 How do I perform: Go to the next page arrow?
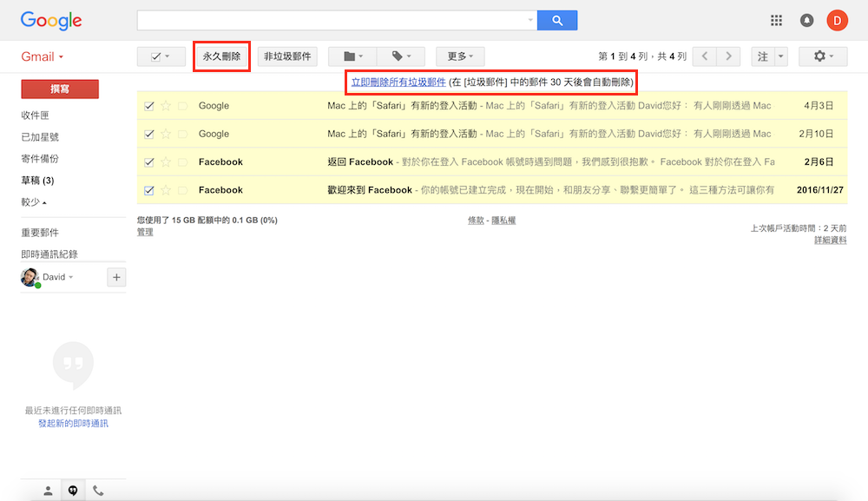click(x=729, y=56)
